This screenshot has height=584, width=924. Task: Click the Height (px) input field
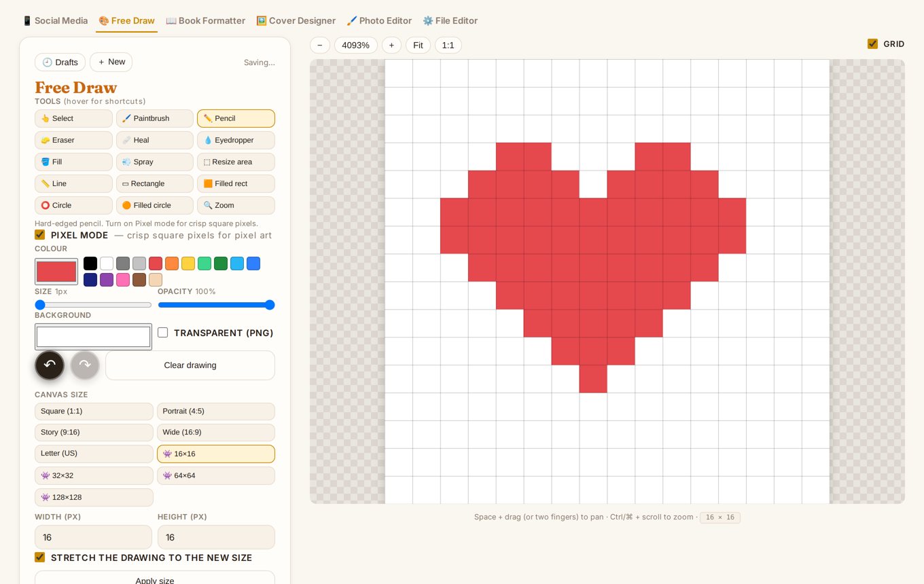(216, 537)
